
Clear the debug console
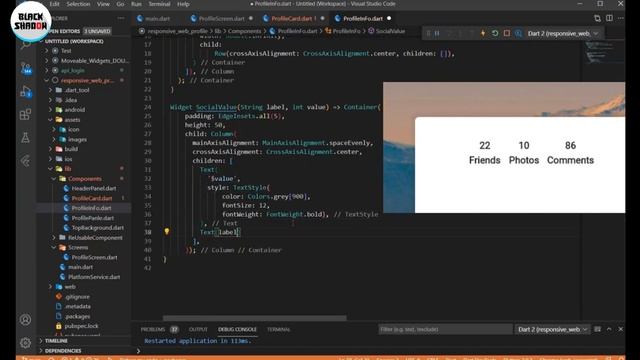(x=598, y=329)
